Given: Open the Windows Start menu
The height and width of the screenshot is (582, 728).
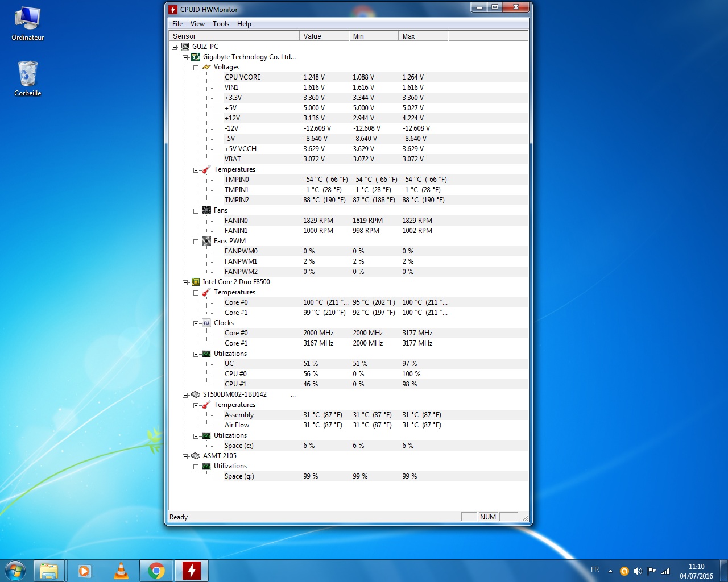Looking at the screenshot, I should coord(15,571).
